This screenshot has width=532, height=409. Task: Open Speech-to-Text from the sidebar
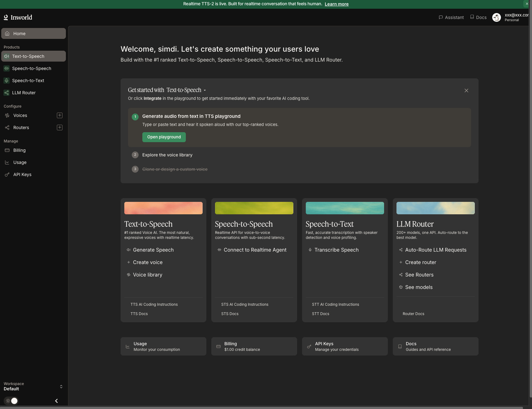[34, 81]
